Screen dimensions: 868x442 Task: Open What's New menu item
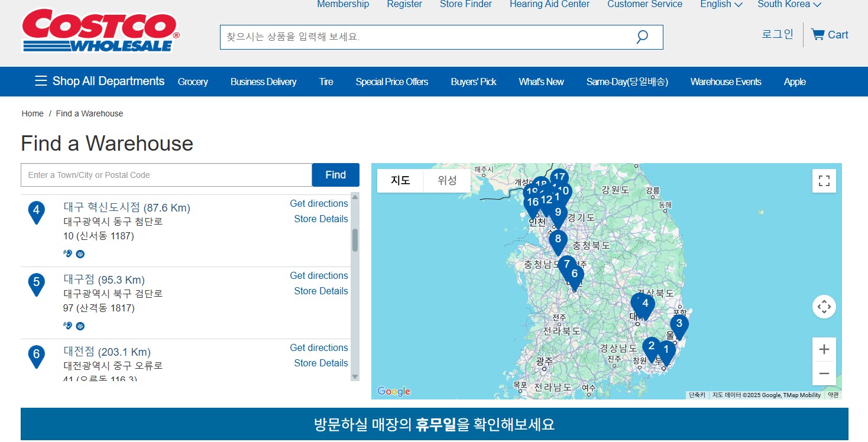(542, 82)
